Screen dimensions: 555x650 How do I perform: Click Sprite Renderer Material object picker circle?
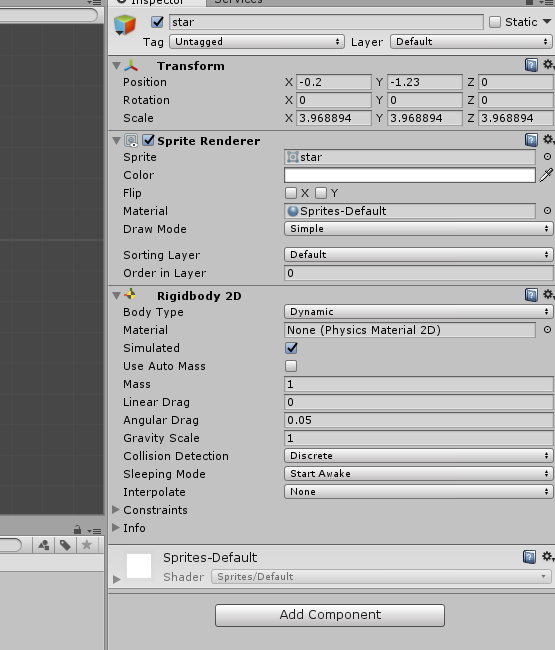click(547, 211)
